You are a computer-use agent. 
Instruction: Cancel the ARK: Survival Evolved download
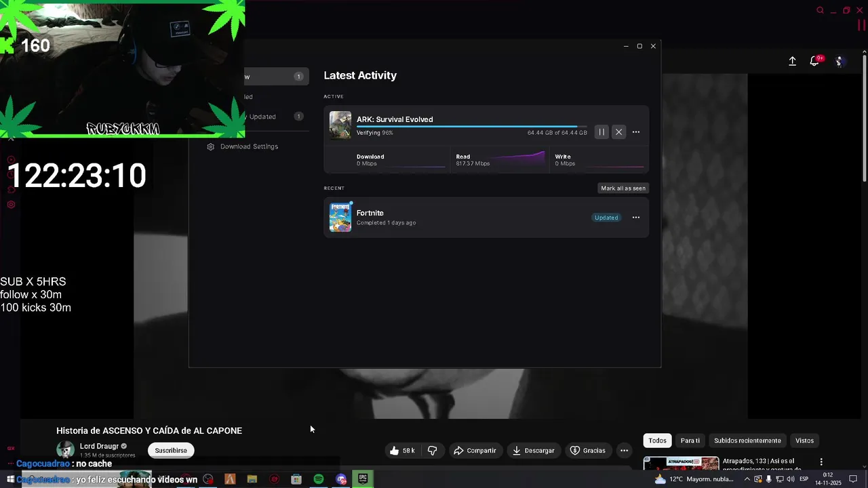[618, 132]
